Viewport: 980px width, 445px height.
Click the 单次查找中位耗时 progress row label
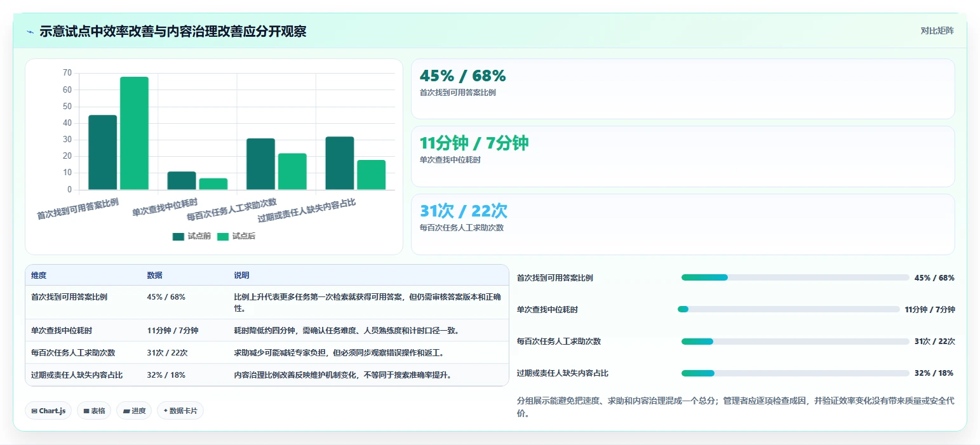(x=547, y=310)
